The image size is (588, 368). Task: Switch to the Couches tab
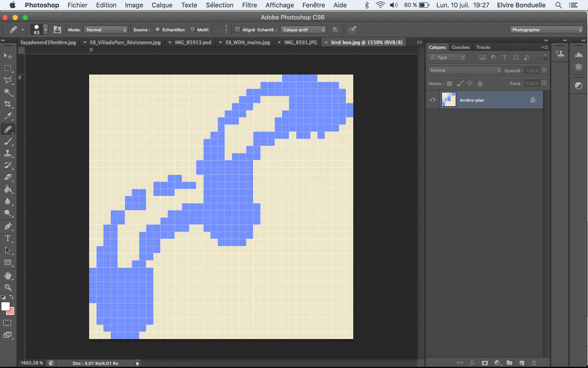click(x=461, y=47)
